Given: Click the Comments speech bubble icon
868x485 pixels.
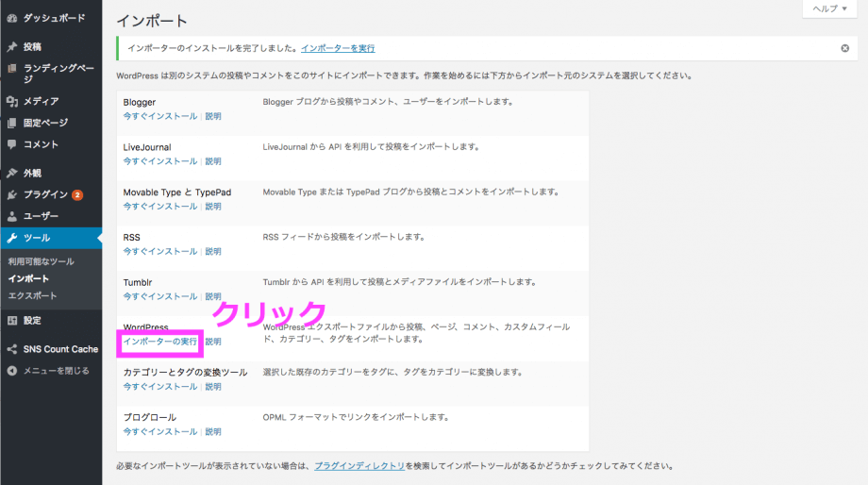Looking at the screenshot, I should click(11, 144).
